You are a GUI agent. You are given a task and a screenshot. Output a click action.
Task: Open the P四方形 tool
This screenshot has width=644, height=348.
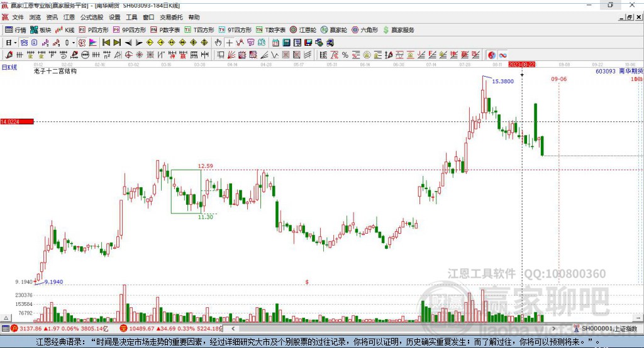94,30
